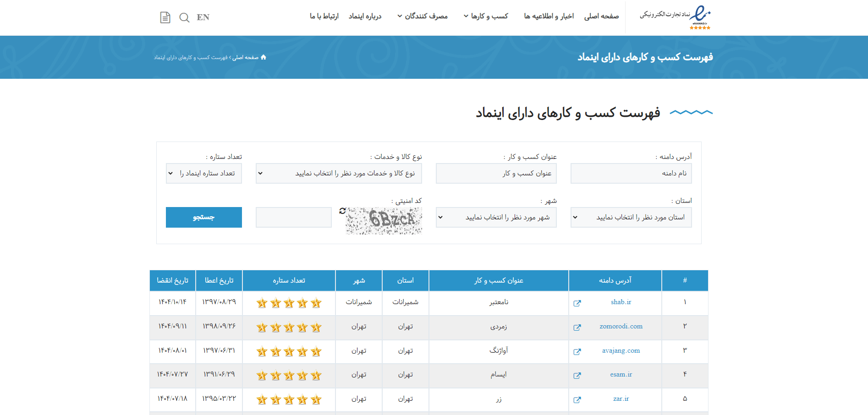Click the document icon in header
This screenshot has width=868, height=415.
point(165,17)
